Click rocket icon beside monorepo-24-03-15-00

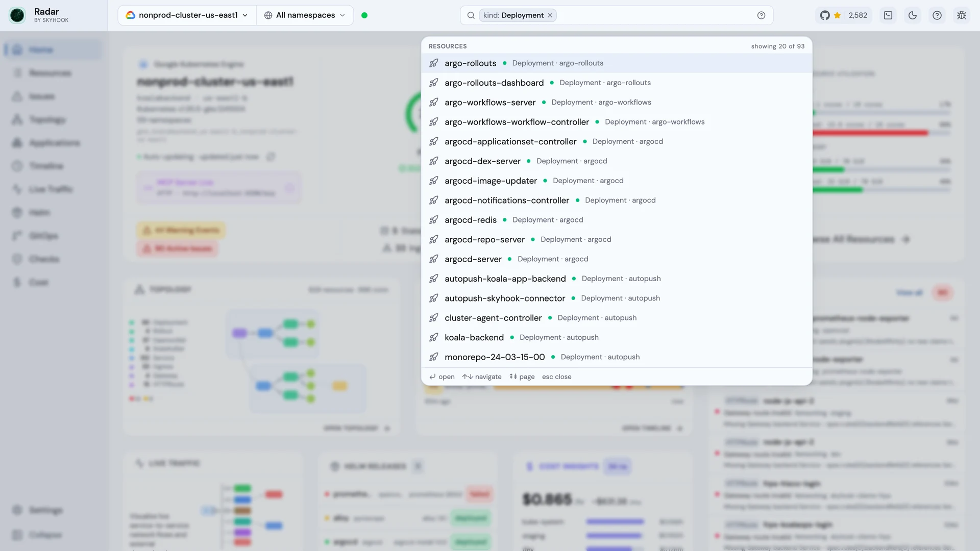pos(433,357)
